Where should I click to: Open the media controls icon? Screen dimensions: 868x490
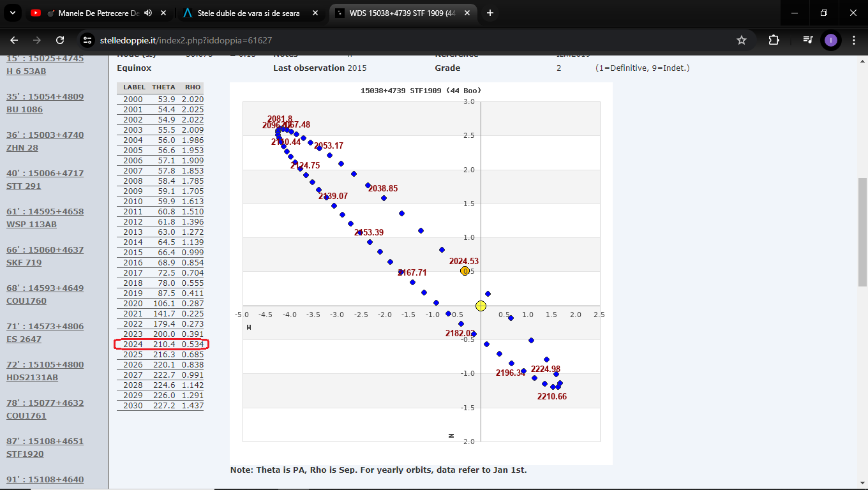point(808,40)
